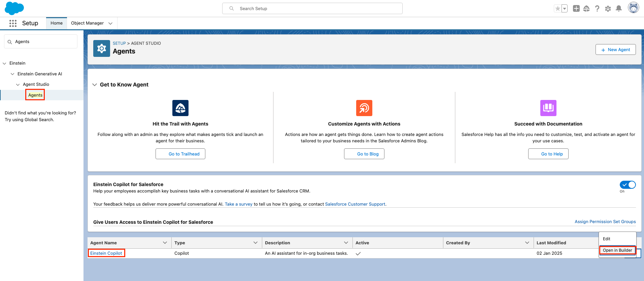This screenshot has height=281, width=644.
Task: Collapse the Einstein tree node
Action: (x=4, y=63)
